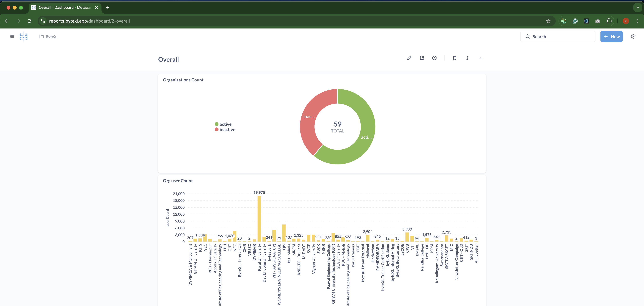Viewport: 644px width, 306px height.
Task: Open the sidebar hamburger menu
Action: tap(12, 36)
